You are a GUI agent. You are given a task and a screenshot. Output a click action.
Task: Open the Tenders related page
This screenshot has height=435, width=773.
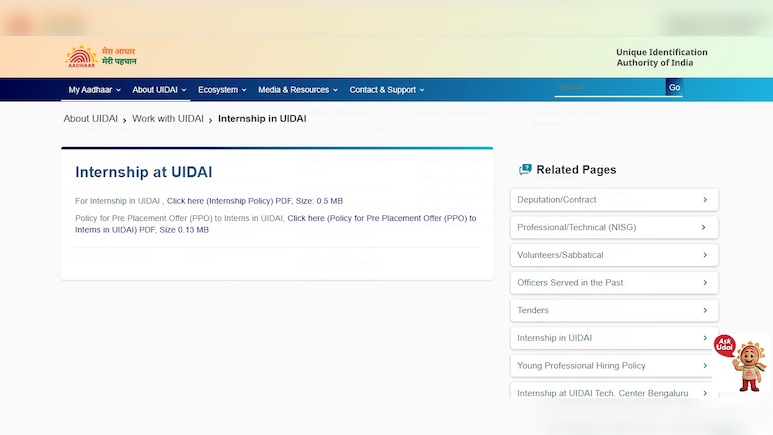click(614, 310)
